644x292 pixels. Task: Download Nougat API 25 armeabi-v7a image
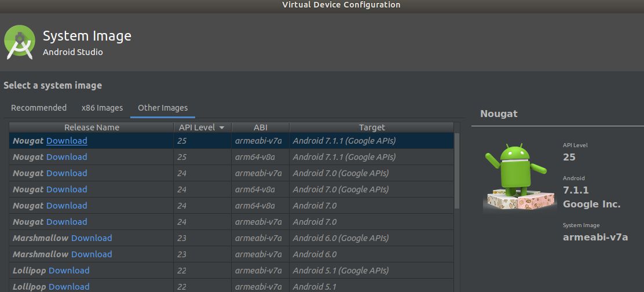(67, 141)
